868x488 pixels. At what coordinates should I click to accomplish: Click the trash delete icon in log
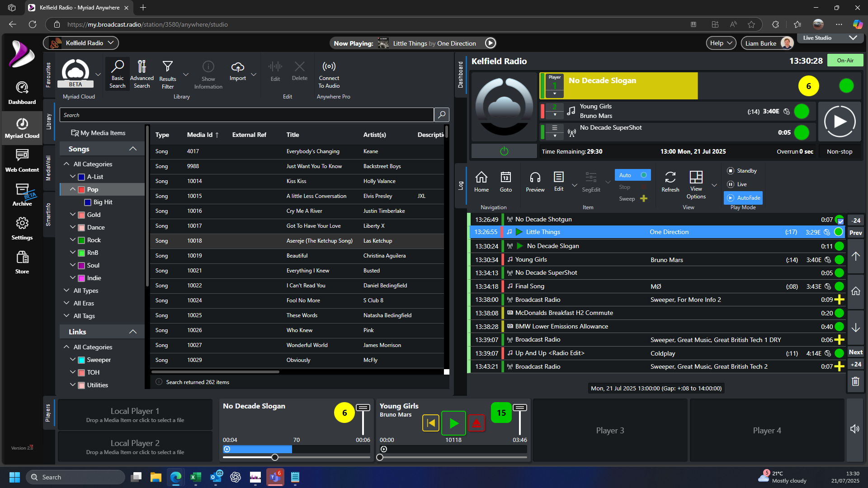tap(855, 381)
